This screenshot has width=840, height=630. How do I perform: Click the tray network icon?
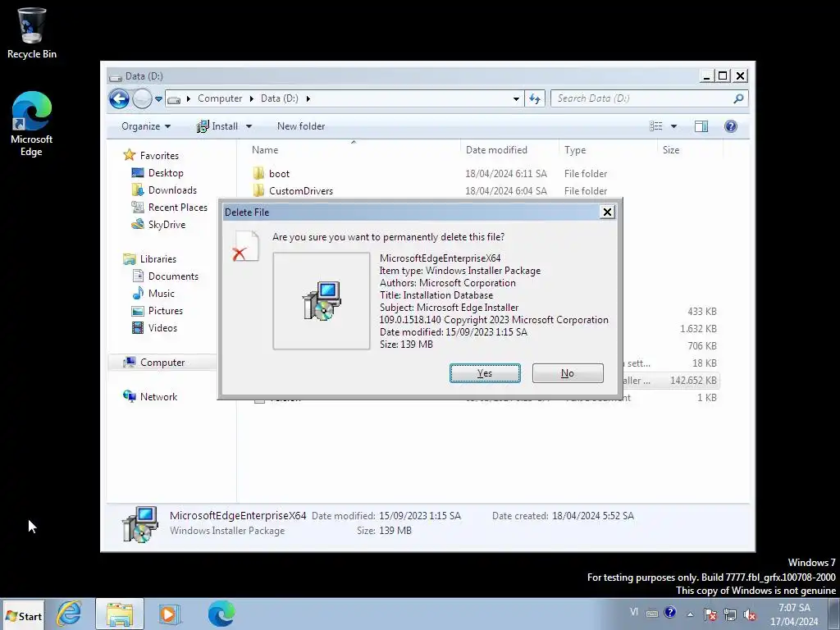[729, 614]
